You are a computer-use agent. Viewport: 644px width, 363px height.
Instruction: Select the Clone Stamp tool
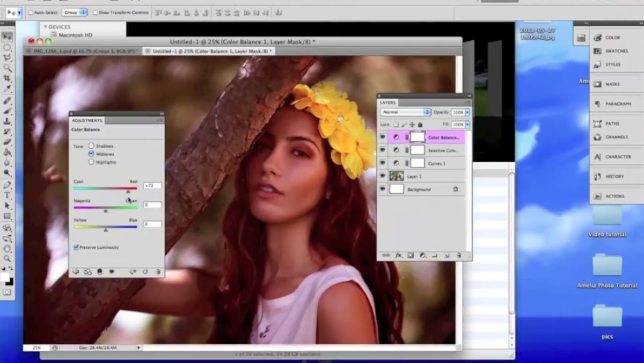[x=7, y=121]
